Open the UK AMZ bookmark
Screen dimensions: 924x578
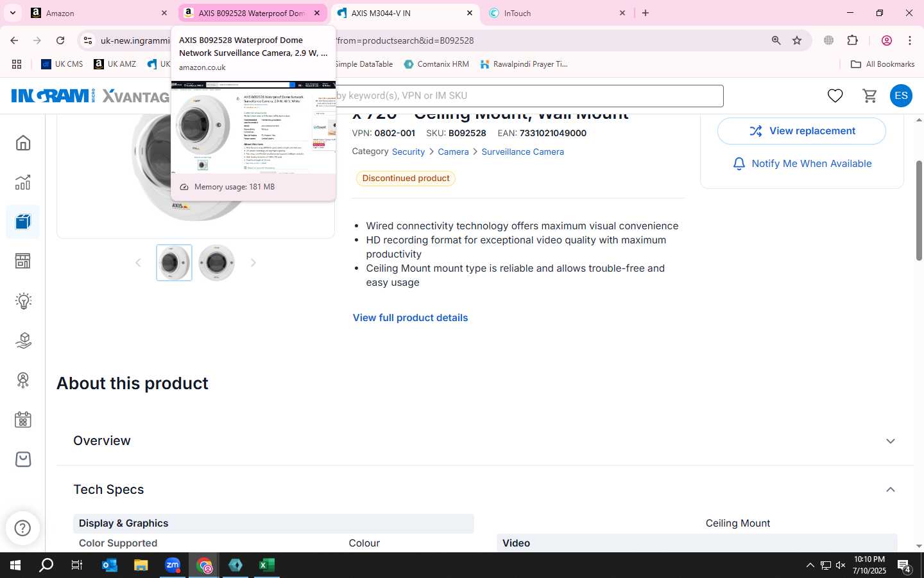[116, 64]
